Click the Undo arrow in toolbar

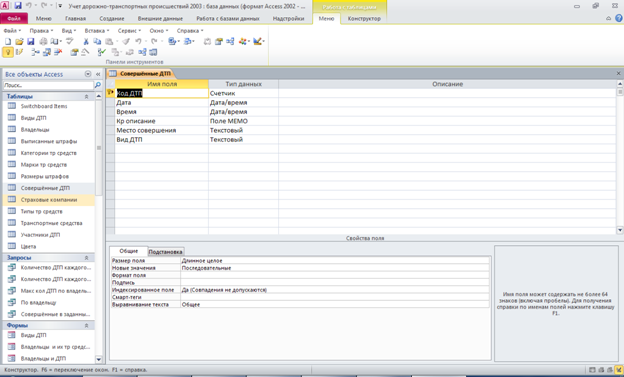pos(138,41)
